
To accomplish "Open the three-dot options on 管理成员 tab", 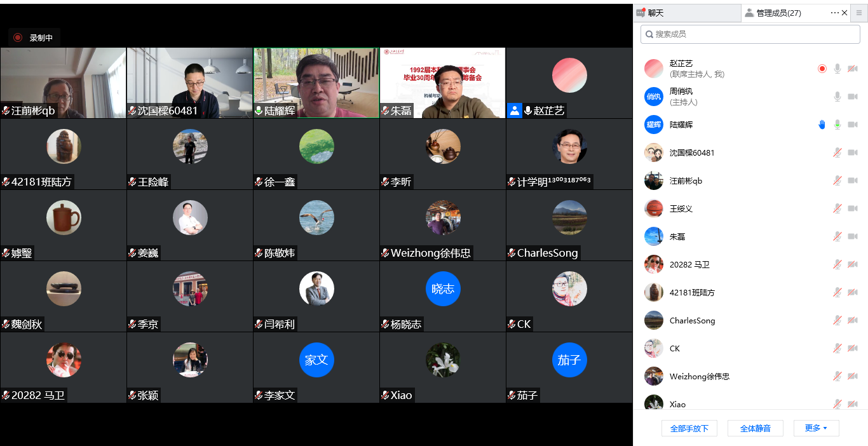I will coord(834,13).
